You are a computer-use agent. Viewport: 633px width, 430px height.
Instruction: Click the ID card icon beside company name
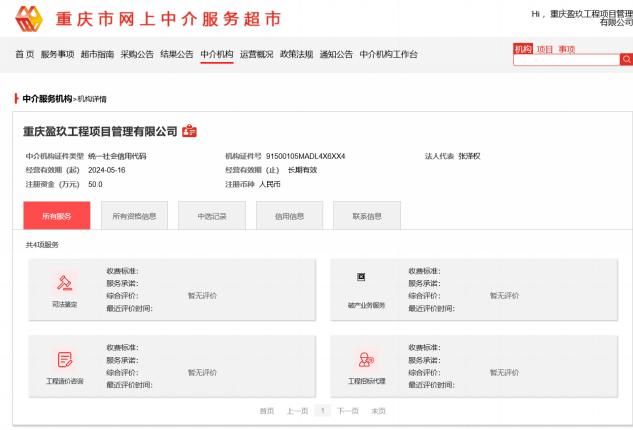click(189, 131)
